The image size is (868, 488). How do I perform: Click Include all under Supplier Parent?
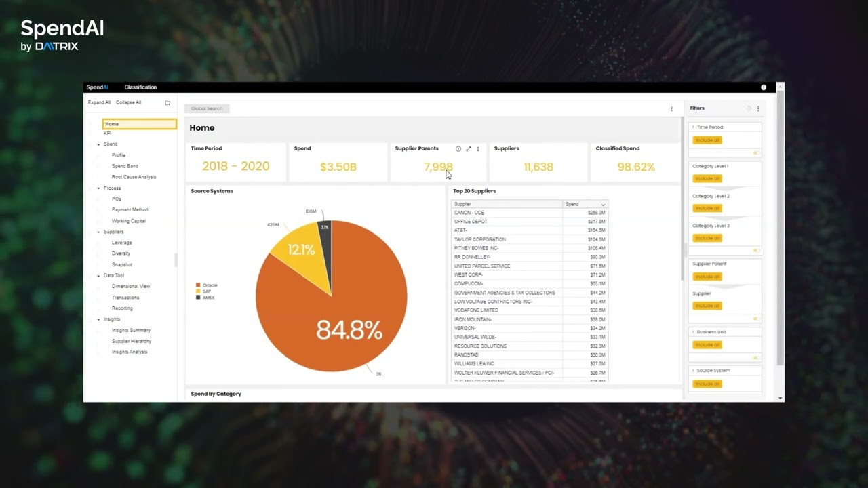707,277
